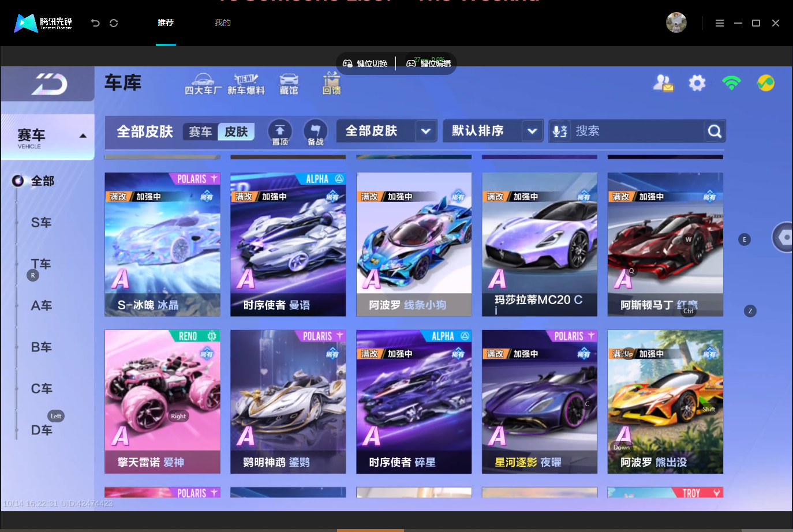Switch to the 我的 tab
The width and height of the screenshot is (793, 532).
pyautogui.click(x=223, y=23)
